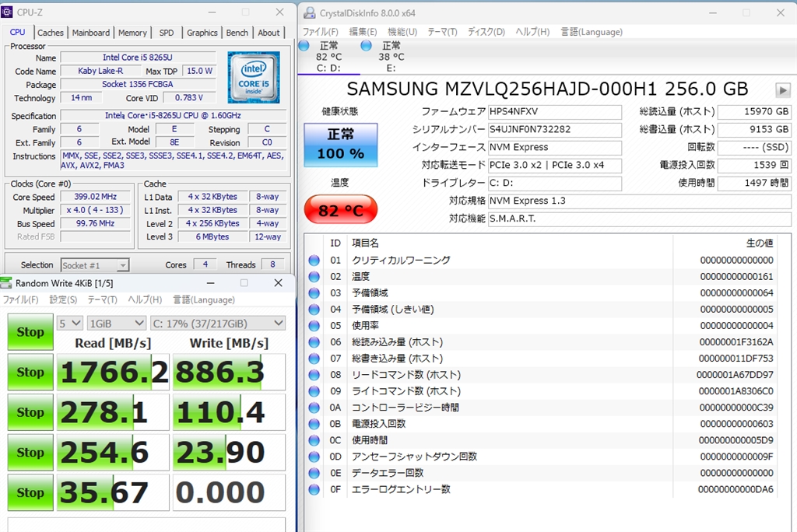Image resolution: width=797 pixels, height=532 pixels.
Task: Click Stop button beside 1766.2 read result
Action: (30, 372)
